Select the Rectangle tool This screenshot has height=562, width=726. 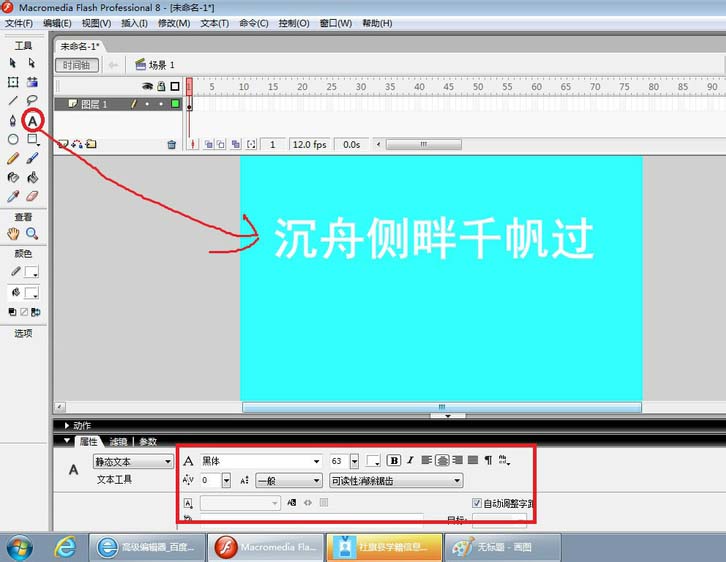click(x=32, y=139)
